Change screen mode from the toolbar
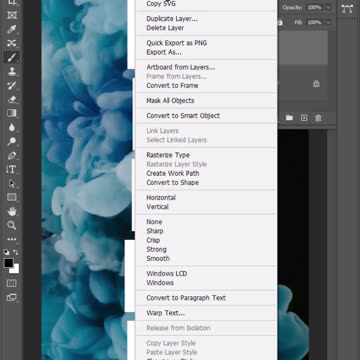The width and height of the screenshot is (360, 360). tap(12, 298)
